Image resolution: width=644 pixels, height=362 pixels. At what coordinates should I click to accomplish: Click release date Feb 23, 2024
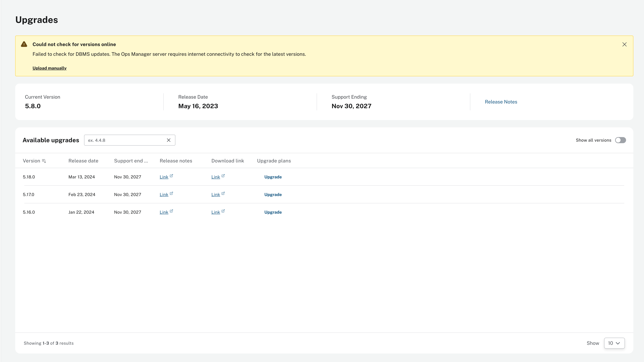pyautogui.click(x=82, y=195)
